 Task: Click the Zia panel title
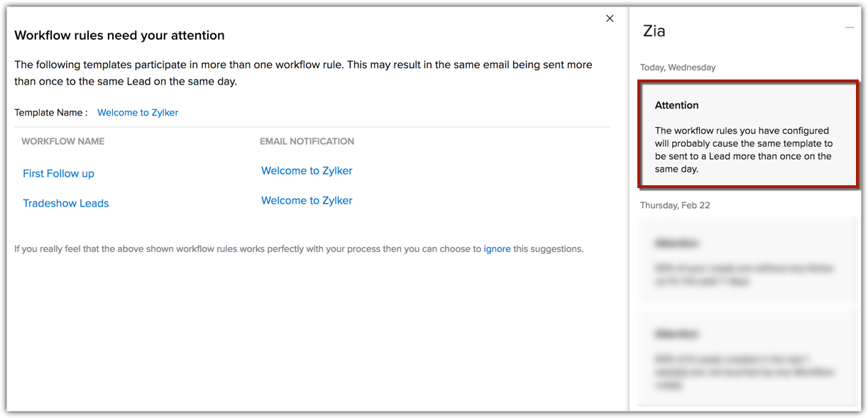(654, 31)
